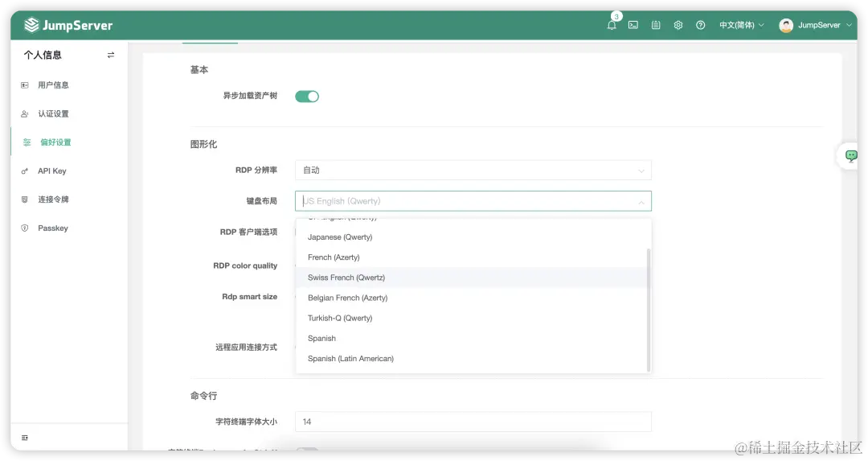This screenshot has height=461, width=868.
Task: Click the RDP color quality label
Action: pos(245,266)
